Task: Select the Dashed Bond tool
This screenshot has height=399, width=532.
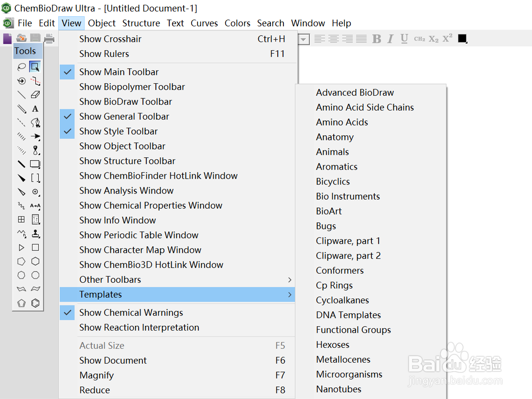Action: pos(22,122)
